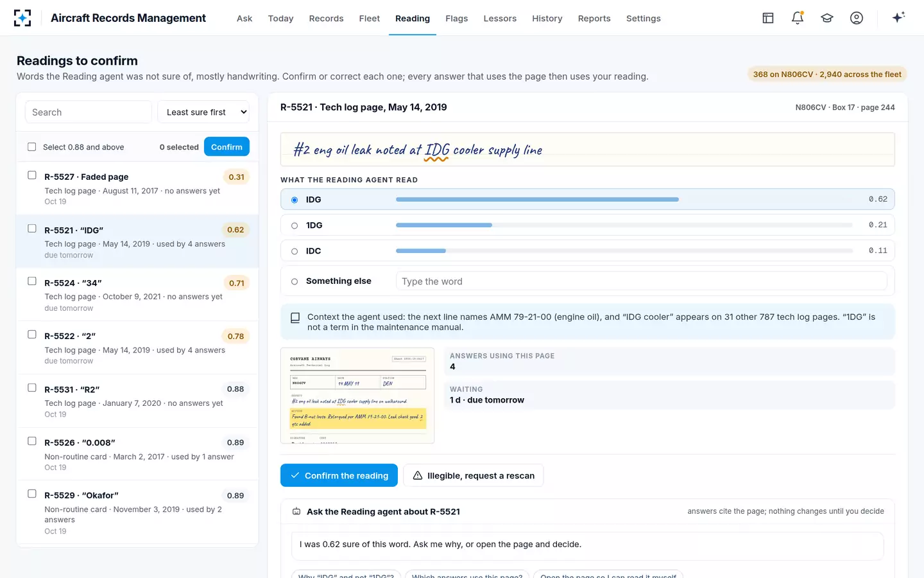Click the 1DG confidence bar at 0.21
The width and height of the screenshot is (924, 578).
tap(624, 225)
